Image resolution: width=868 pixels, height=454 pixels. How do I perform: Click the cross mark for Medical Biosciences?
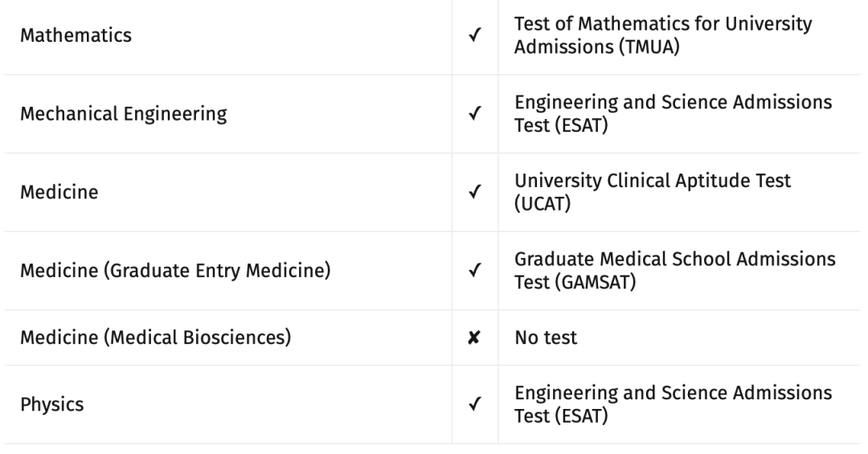474,337
